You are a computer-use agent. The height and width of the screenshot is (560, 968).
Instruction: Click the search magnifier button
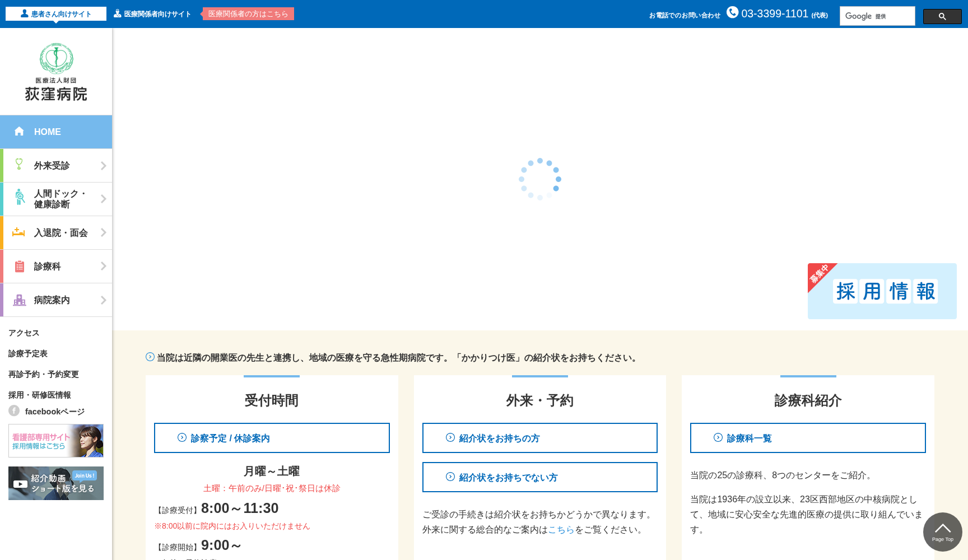942,16
